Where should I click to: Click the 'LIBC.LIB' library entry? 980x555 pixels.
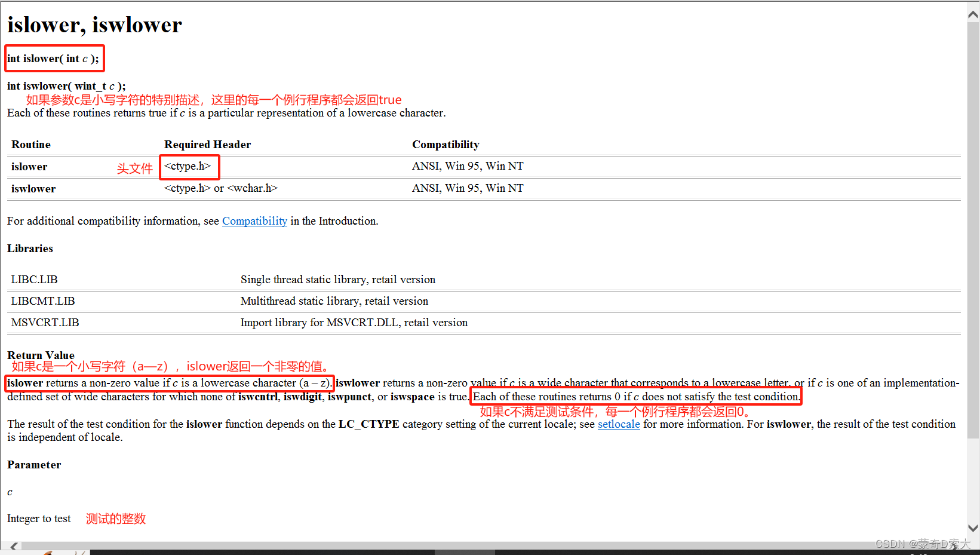tap(34, 280)
